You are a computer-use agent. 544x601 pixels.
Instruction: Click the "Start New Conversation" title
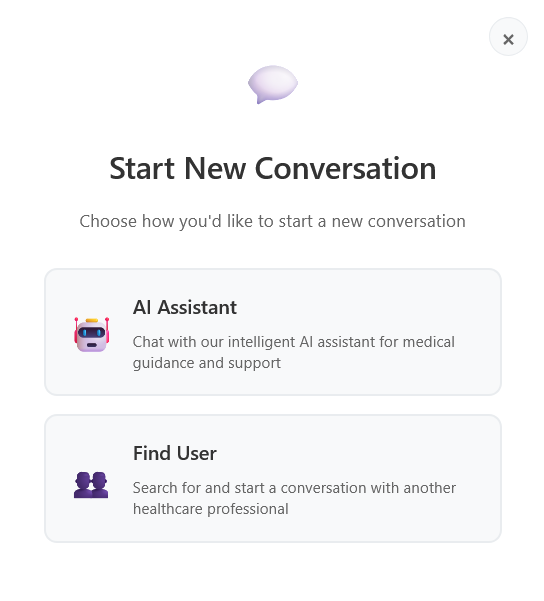pyautogui.click(x=273, y=169)
